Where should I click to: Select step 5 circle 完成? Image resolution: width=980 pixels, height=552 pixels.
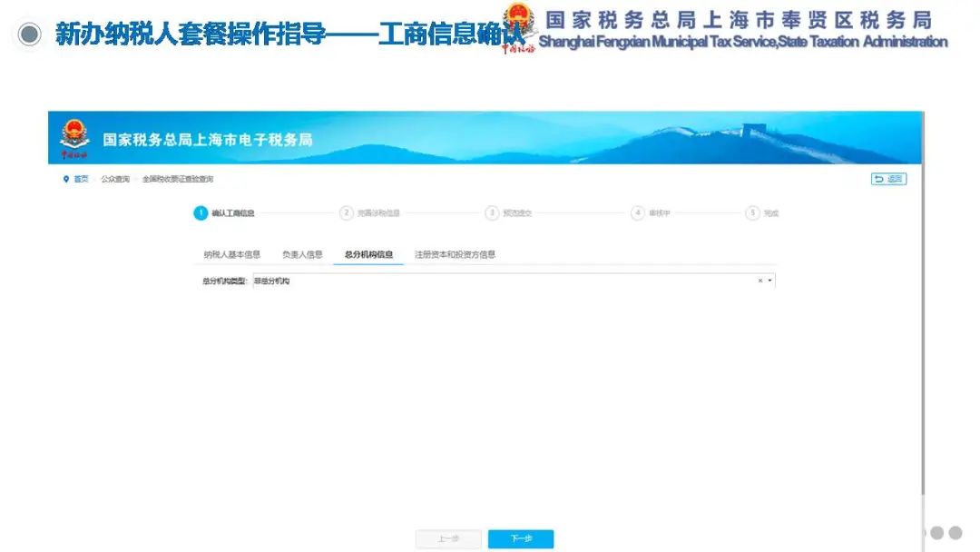tap(752, 213)
